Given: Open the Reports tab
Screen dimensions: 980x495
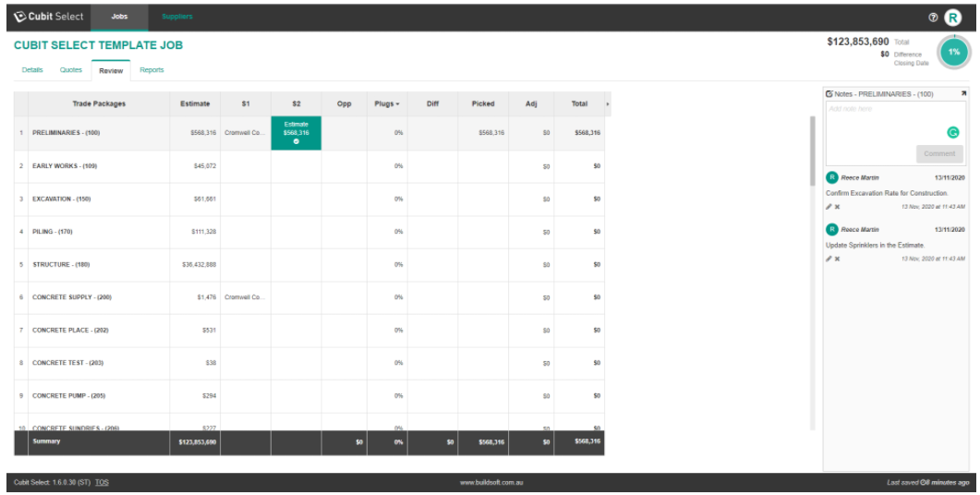Looking at the screenshot, I should 151,70.
